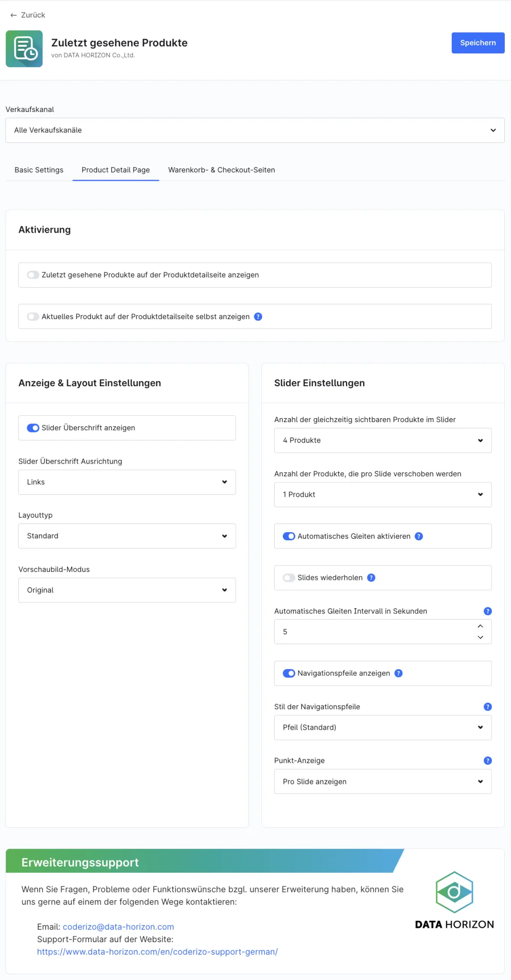Switch to Basic Settings tab
Viewport: 511px width, 980px height.
(39, 170)
